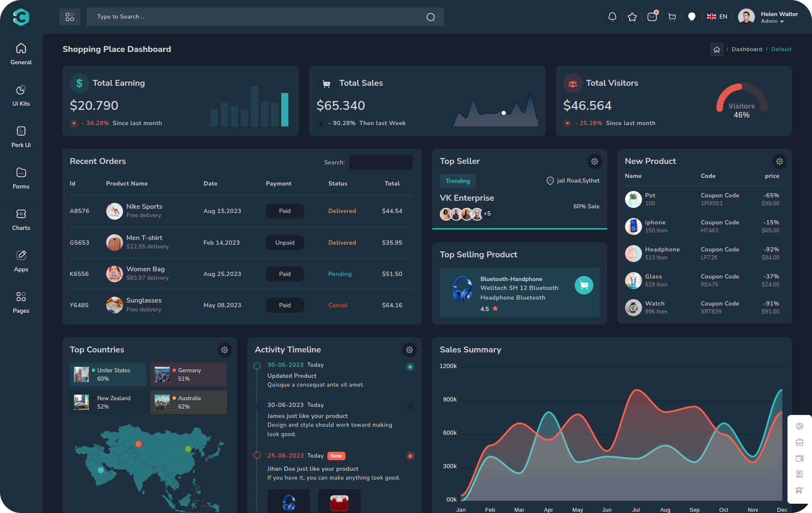The height and width of the screenshot is (513, 812).
Task: Click the messages envelope icon with badge
Action: pos(652,17)
